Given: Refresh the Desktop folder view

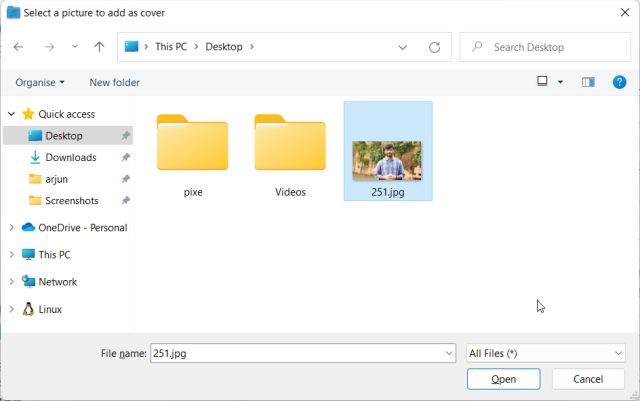Looking at the screenshot, I should [434, 47].
